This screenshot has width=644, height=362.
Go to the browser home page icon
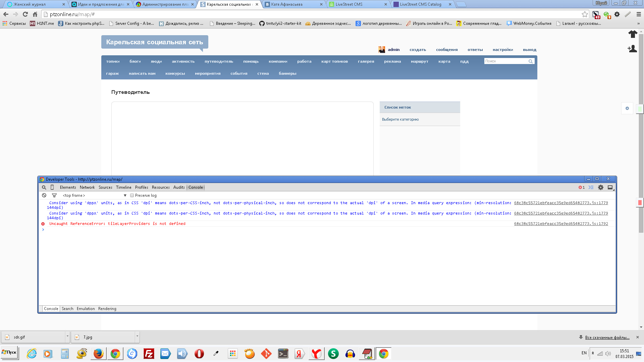(35, 14)
